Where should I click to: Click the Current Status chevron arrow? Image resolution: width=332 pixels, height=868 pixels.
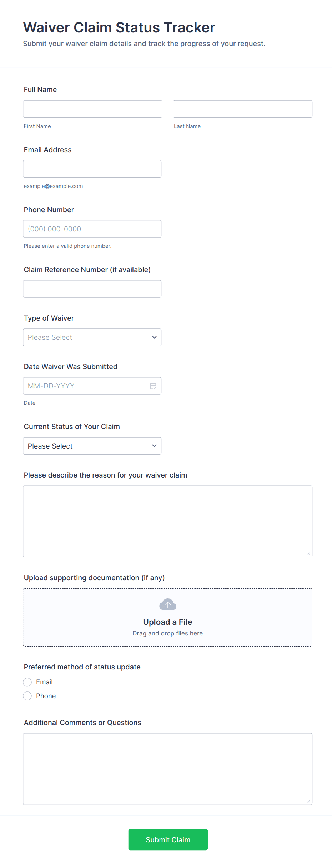tap(154, 446)
